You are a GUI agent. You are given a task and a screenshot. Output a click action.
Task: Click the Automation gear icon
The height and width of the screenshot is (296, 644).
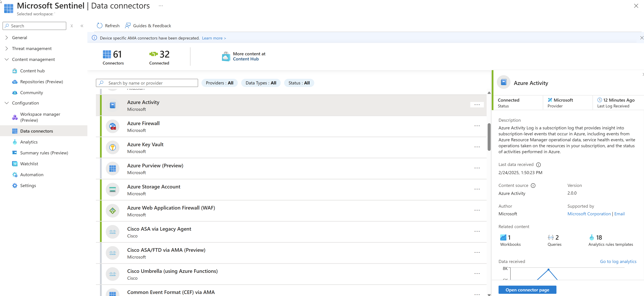(x=15, y=175)
